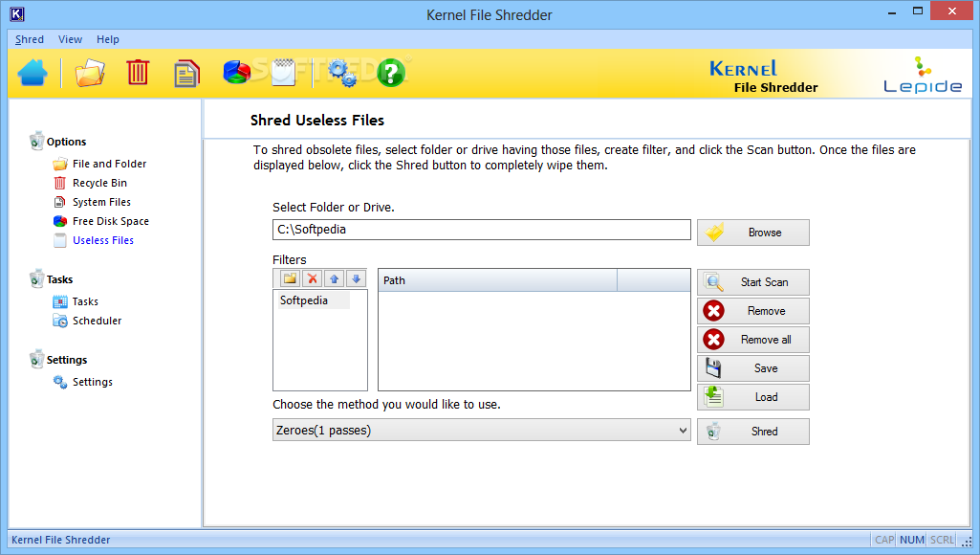
Task: Open the Shred menu
Action: 30,39
